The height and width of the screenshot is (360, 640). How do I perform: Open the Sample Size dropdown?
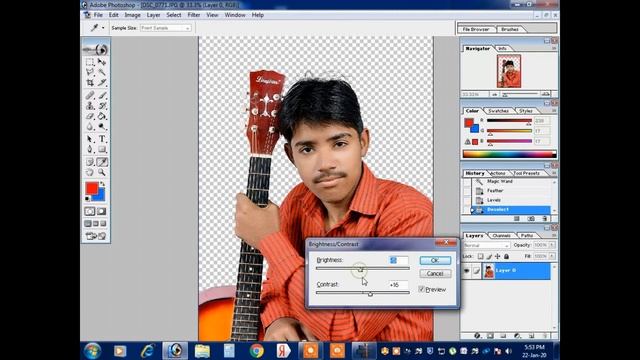166,28
